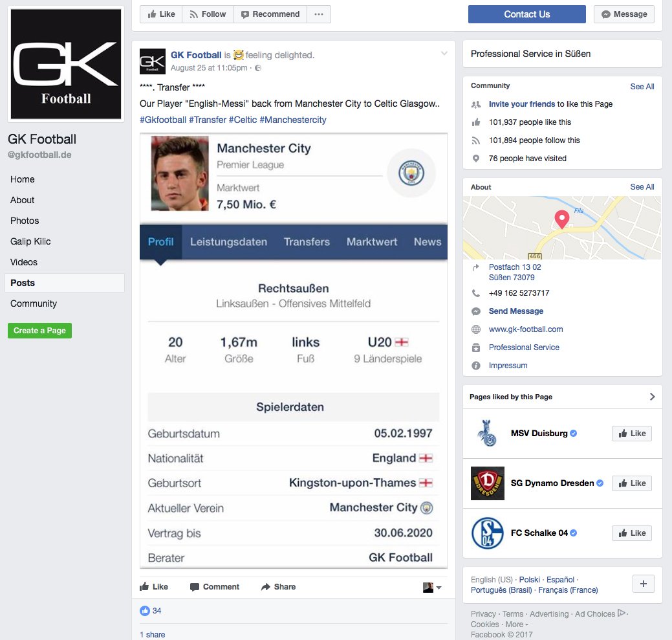The width and height of the screenshot is (672, 640).
Task: Go to Photos in the sidebar
Action: (25, 221)
